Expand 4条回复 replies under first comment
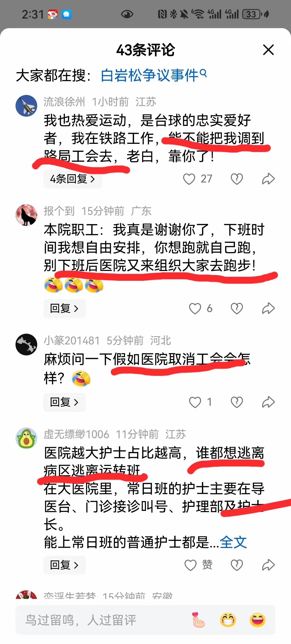The height and width of the screenshot is (644, 291). point(73,179)
